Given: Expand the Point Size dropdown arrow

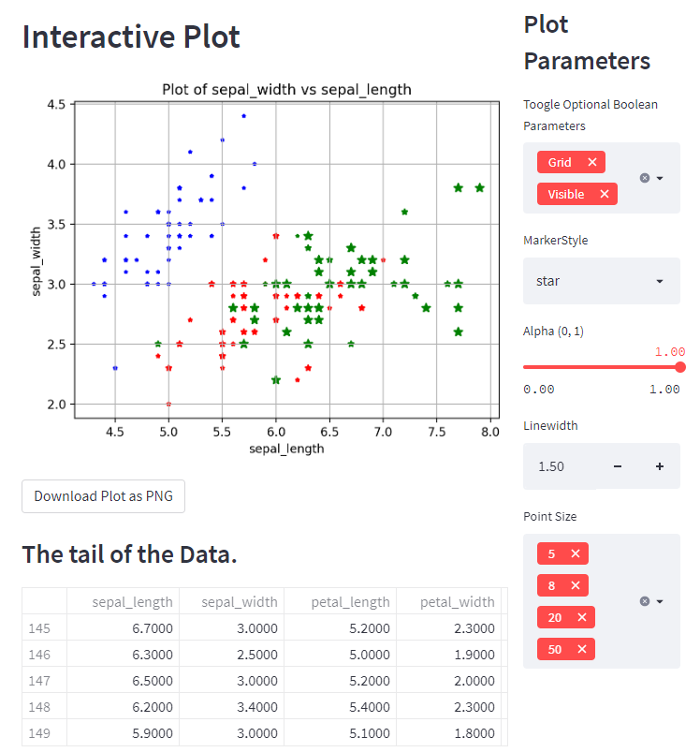Looking at the screenshot, I should click(660, 601).
